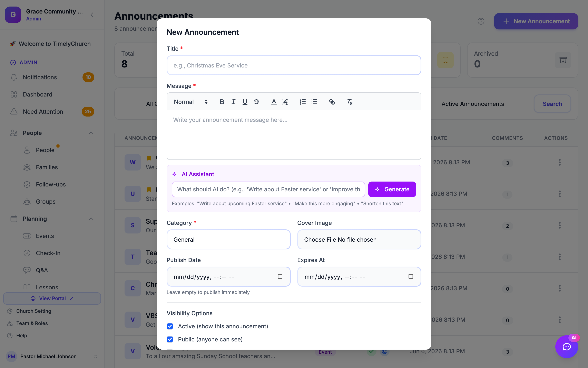Click the Grace Community church logo
The height and width of the screenshot is (368, 588).
(13, 15)
